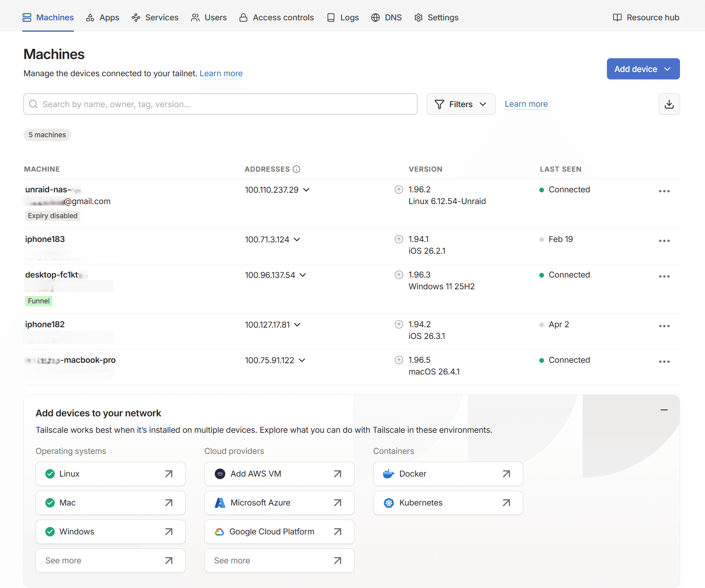Open the macbook-pro machine details
Viewport: 705px width, 588px height.
[x=70, y=360]
